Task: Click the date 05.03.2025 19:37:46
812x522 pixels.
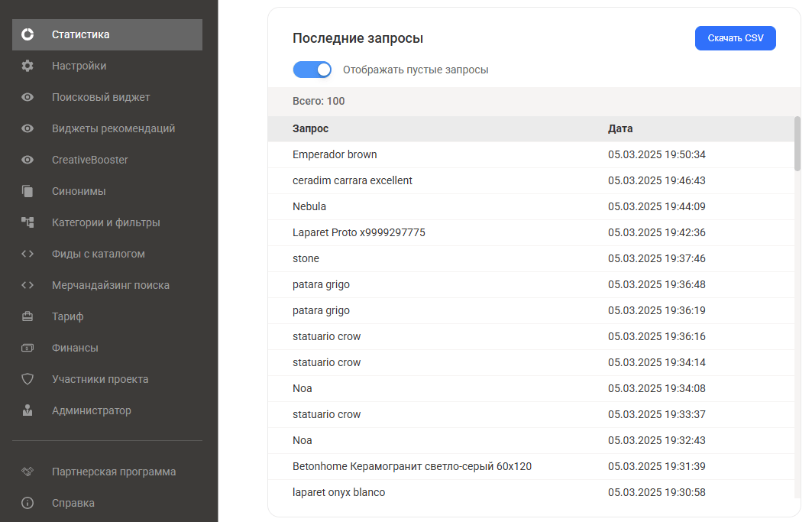Action: (657, 258)
